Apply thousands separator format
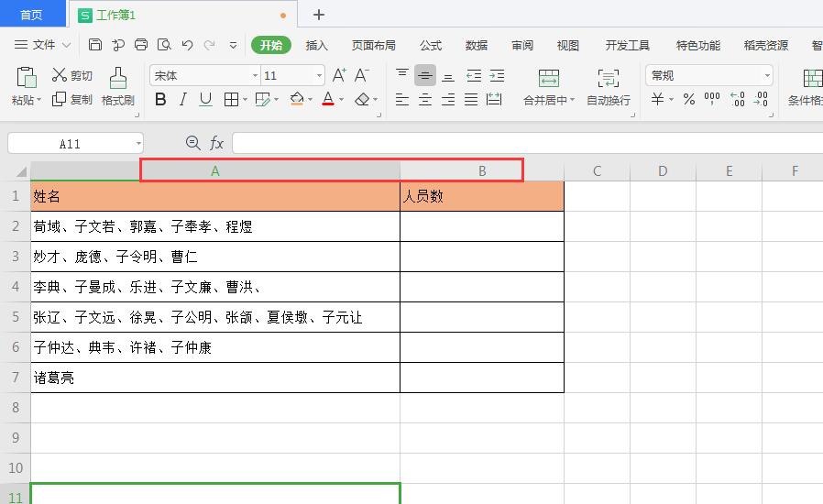Image resolution: width=823 pixels, height=504 pixels. tap(712, 99)
